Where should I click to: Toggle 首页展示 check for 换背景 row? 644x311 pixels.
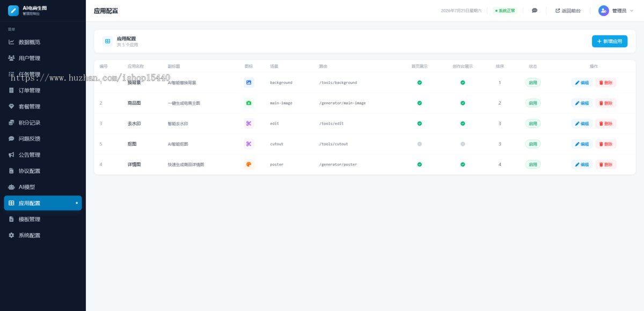(420, 83)
